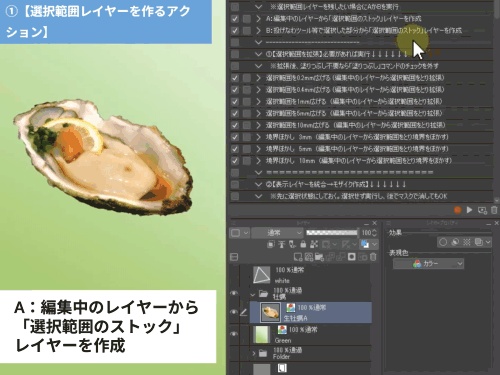
Task: Lock transparent pixels of layer
Action: [314, 244]
